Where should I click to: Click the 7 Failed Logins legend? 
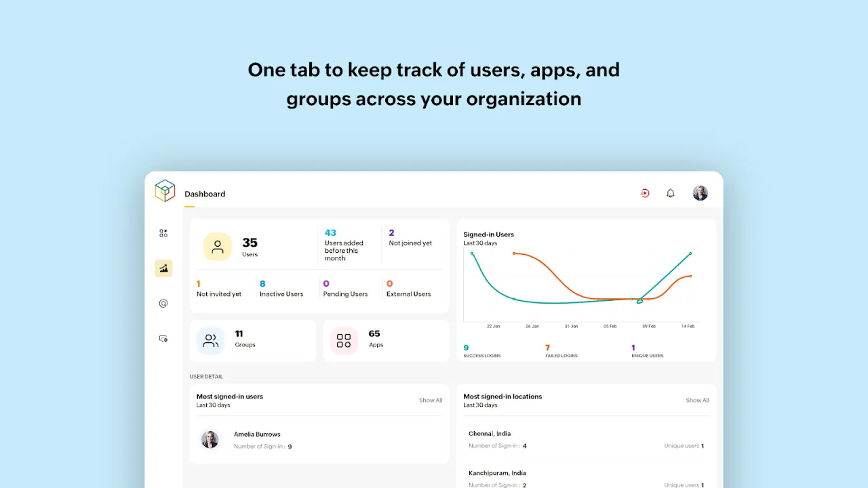click(x=561, y=351)
